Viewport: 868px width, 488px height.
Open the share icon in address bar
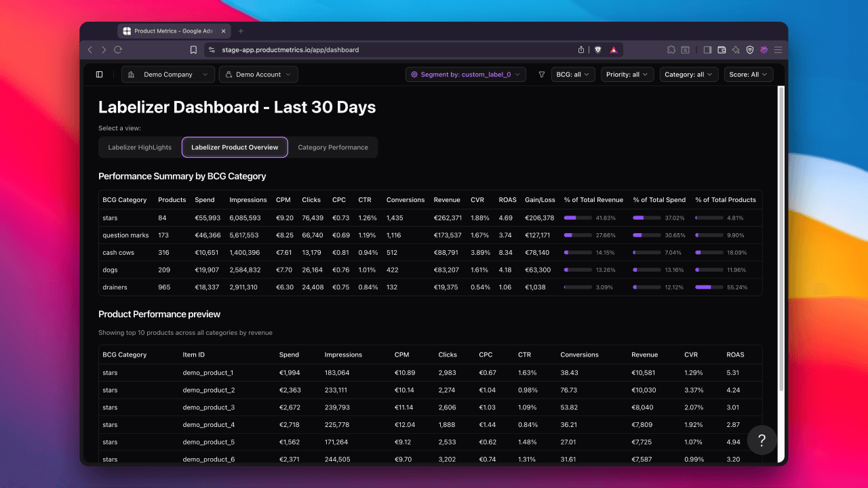581,49
